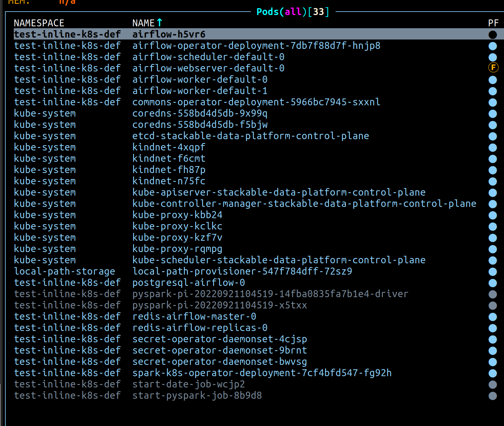Click PF dot of airflow-worker-default-0
Screen dimensions: 504x426
tap(493, 80)
